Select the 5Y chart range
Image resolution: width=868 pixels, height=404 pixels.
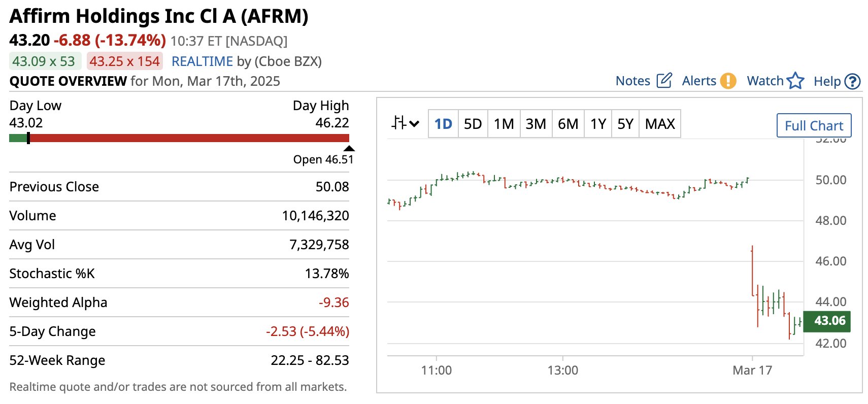[x=625, y=124]
